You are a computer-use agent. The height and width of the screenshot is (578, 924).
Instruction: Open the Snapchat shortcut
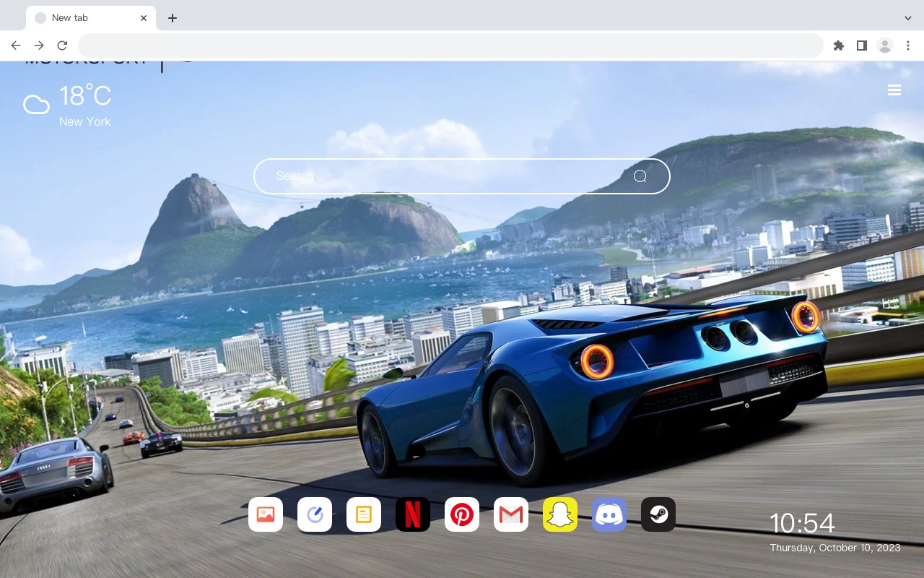pyautogui.click(x=560, y=514)
